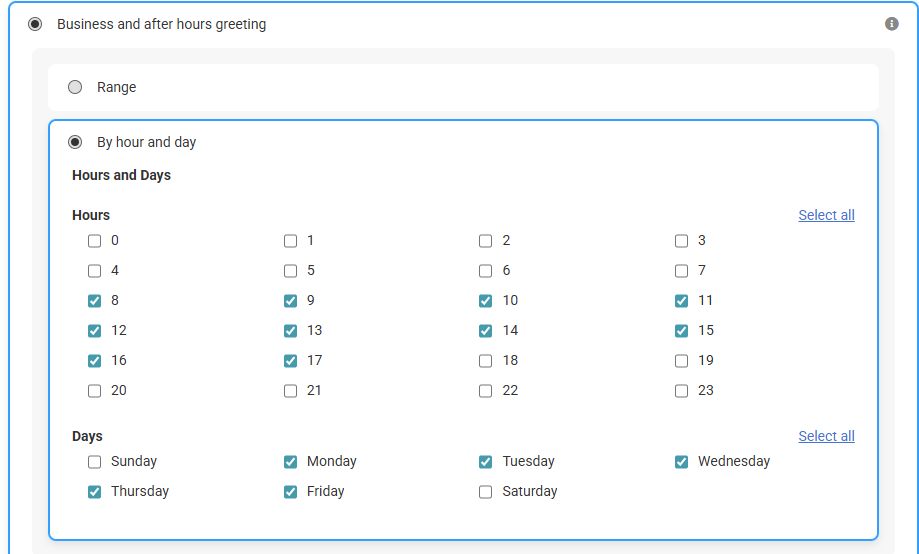Choose Business and after hours greeting radio
This screenshot has width=919, height=554.
tap(35, 24)
